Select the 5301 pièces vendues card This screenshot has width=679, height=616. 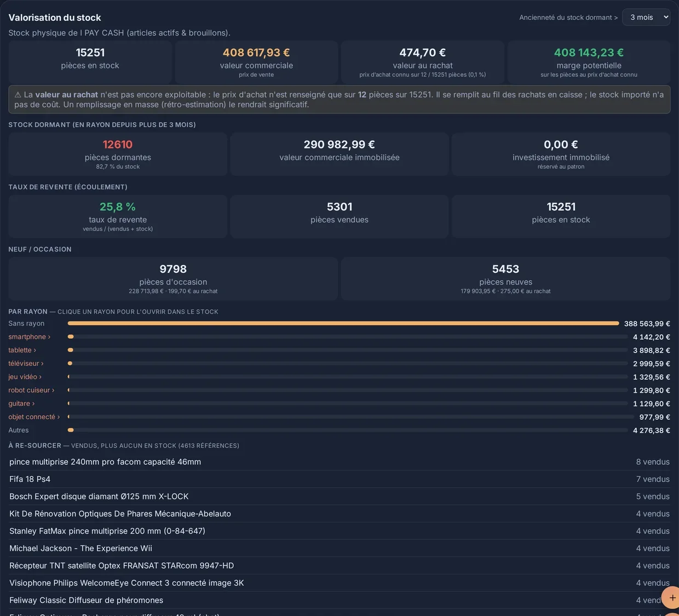coord(339,216)
